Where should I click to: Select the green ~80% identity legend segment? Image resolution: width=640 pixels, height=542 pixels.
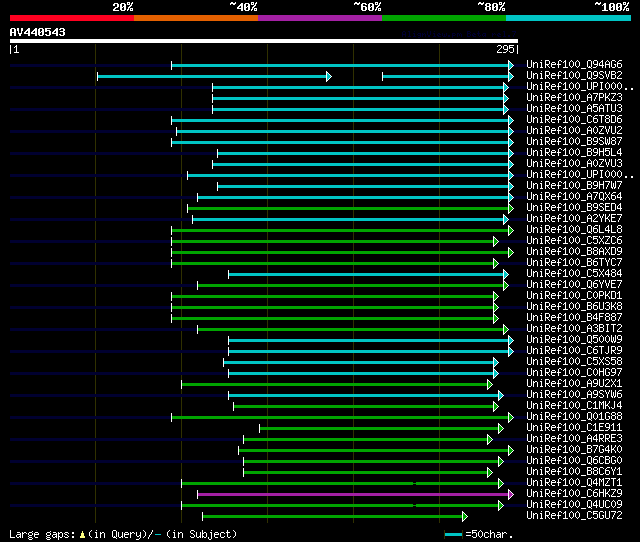(444, 18)
